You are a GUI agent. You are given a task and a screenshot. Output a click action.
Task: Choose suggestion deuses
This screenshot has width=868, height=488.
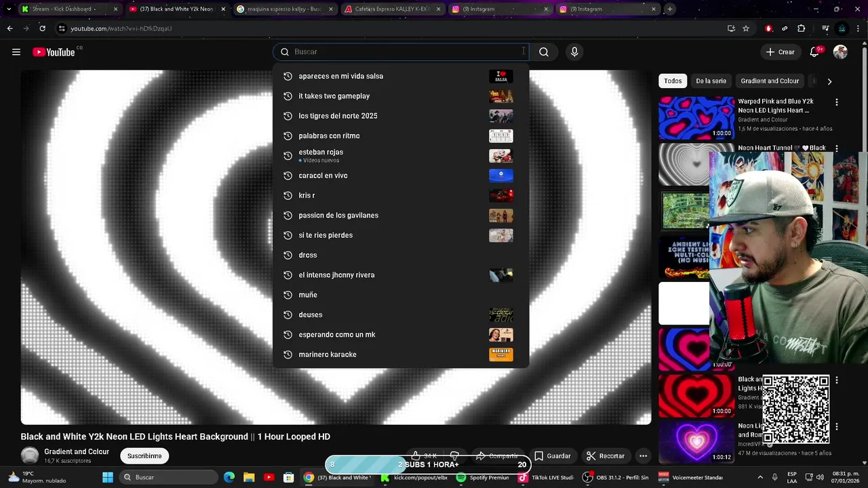pos(401,314)
